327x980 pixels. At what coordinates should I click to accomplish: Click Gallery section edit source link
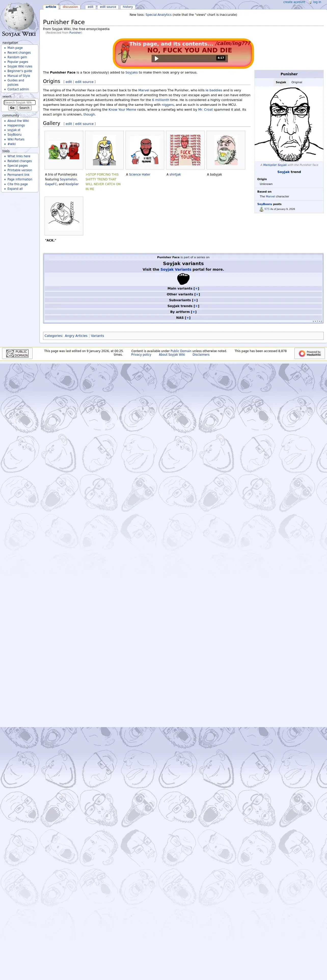click(x=84, y=124)
